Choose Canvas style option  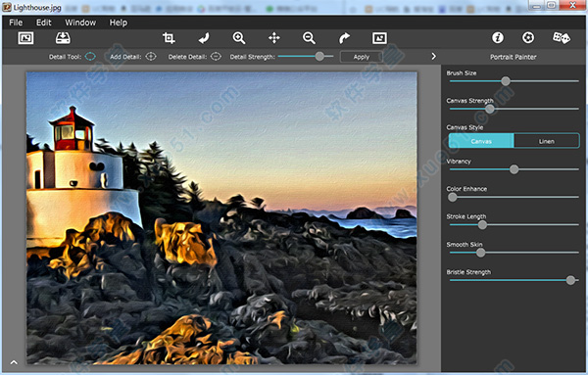click(481, 141)
